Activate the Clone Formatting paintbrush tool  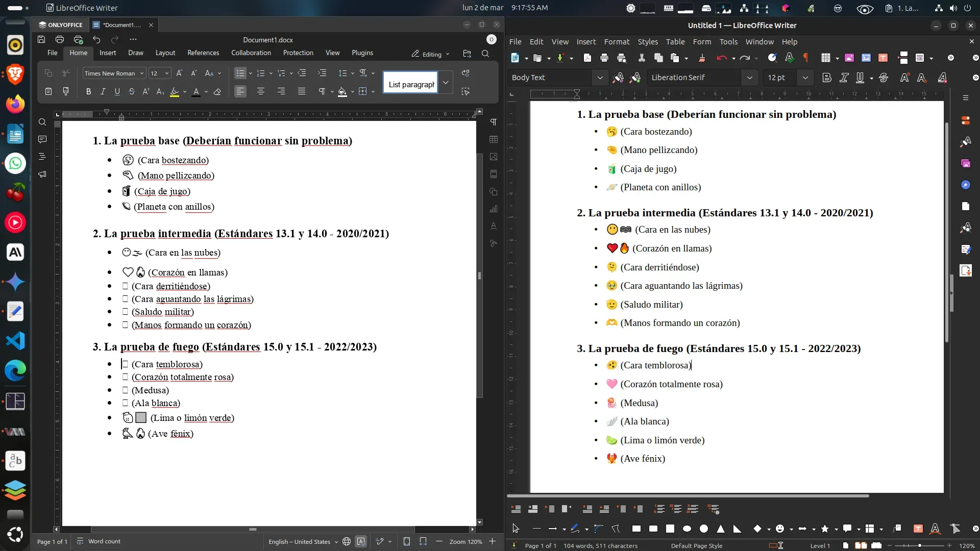(702, 58)
